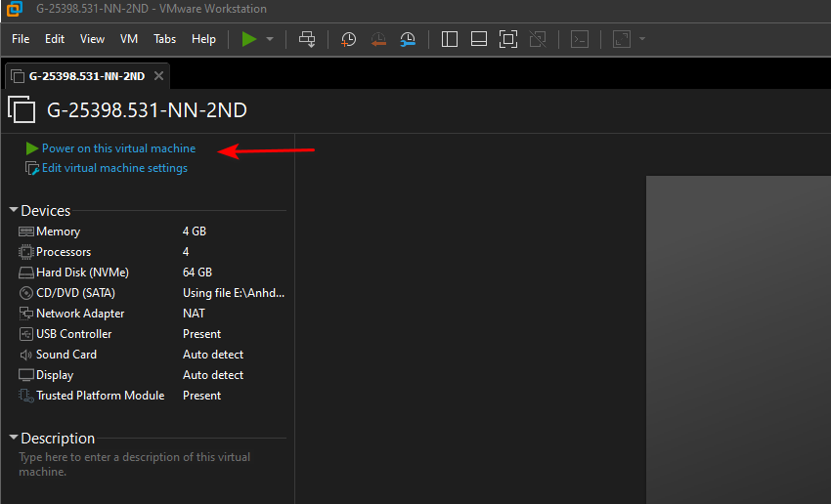Click the Network Adapter icon
Image resolution: width=831 pixels, height=504 pixels.
(x=26, y=314)
